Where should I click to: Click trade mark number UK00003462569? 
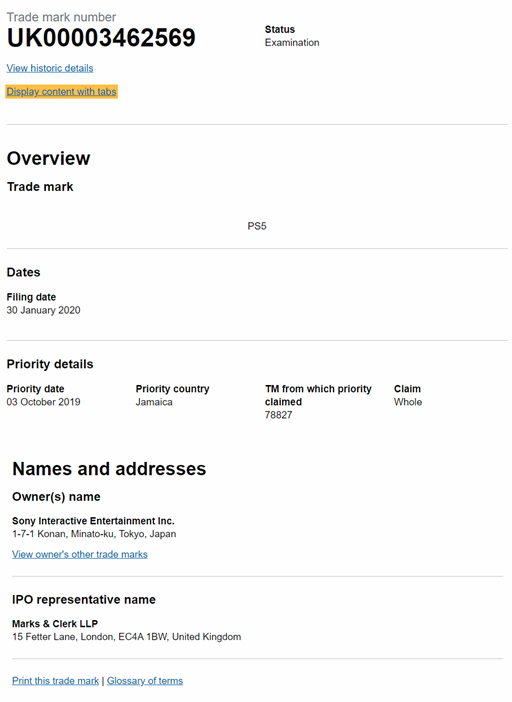(x=101, y=38)
